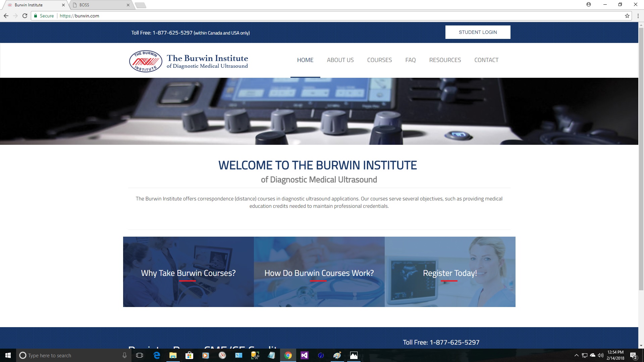
Task: Open the Windows Start menu
Action: pyautogui.click(x=8, y=355)
